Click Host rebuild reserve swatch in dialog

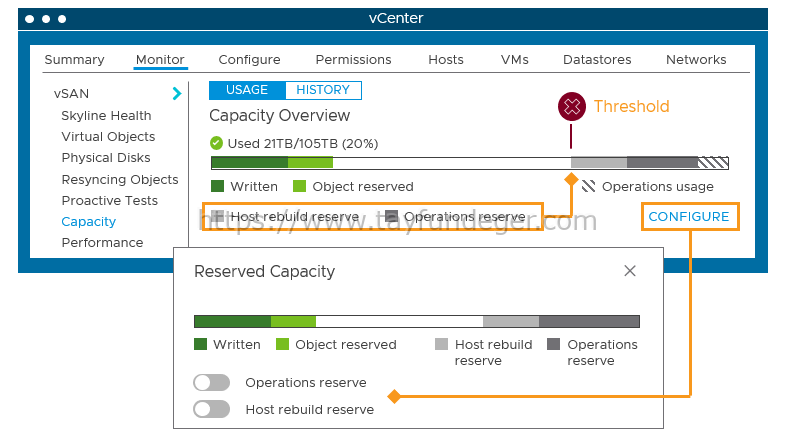[x=442, y=344]
